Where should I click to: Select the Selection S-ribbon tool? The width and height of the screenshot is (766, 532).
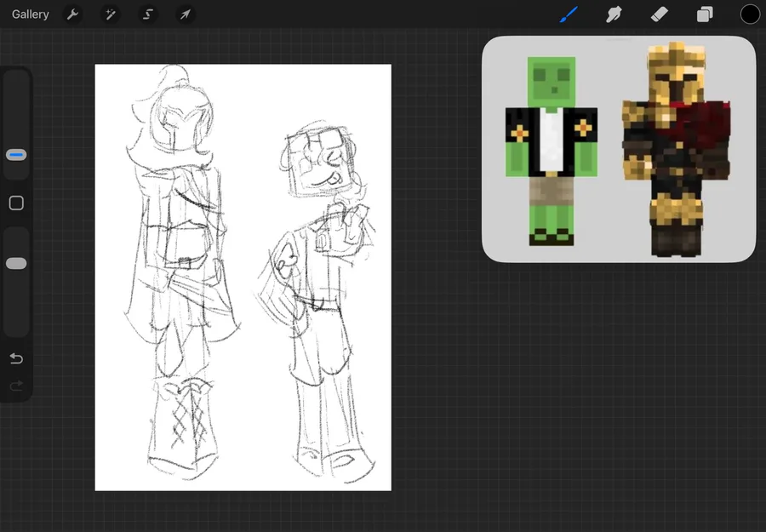point(148,14)
